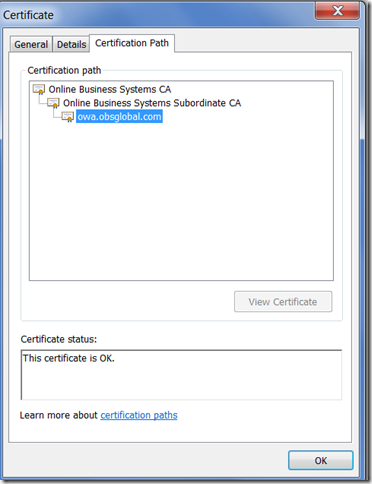This screenshot has width=372, height=484.
Task: Select the owa.obsglobal.com entry
Action: coord(119,117)
